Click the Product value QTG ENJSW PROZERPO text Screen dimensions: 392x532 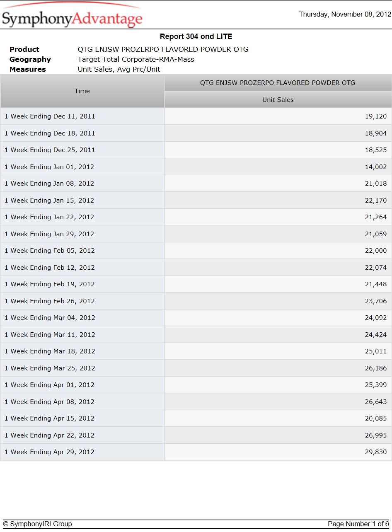(163, 49)
